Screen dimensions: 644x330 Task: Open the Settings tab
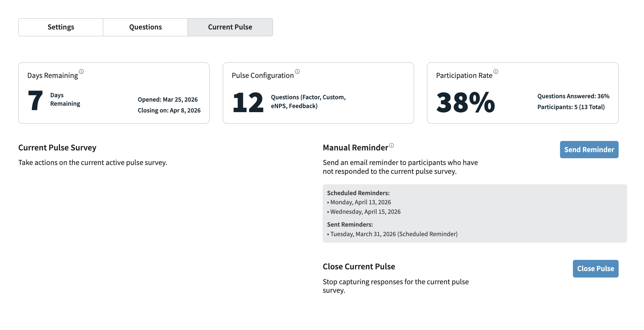[61, 27]
